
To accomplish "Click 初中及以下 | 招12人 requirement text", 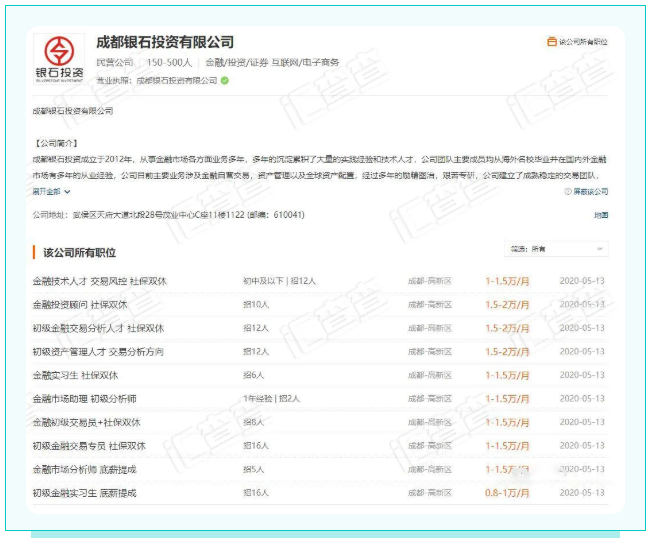I will coord(279,281).
